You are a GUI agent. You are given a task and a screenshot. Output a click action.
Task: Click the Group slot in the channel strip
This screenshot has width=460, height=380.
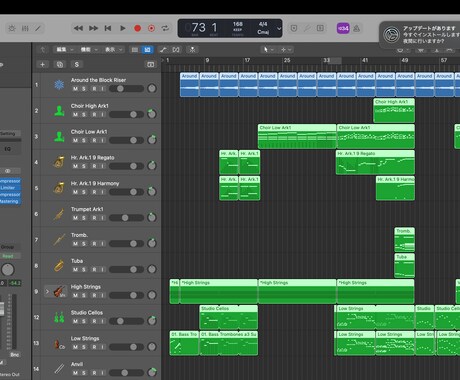tap(8, 247)
